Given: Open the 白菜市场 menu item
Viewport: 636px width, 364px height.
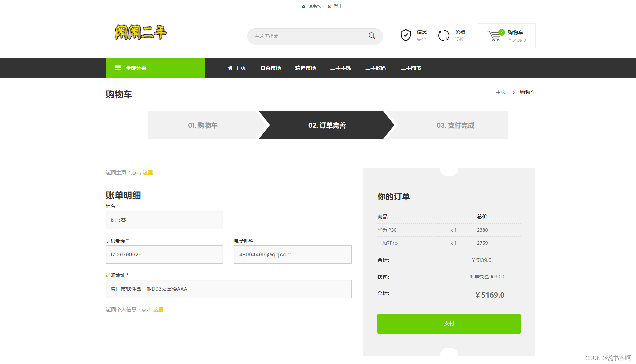Looking at the screenshot, I should click(271, 68).
